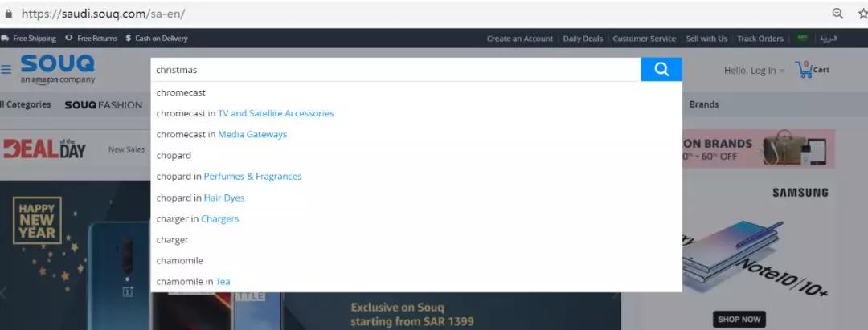Open the Sell with Us link

tap(707, 39)
